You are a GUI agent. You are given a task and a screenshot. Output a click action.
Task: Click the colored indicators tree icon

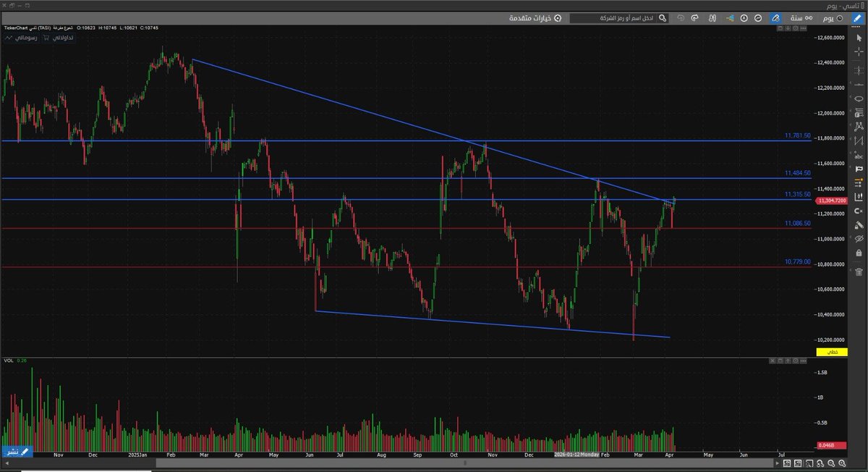[730, 18]
